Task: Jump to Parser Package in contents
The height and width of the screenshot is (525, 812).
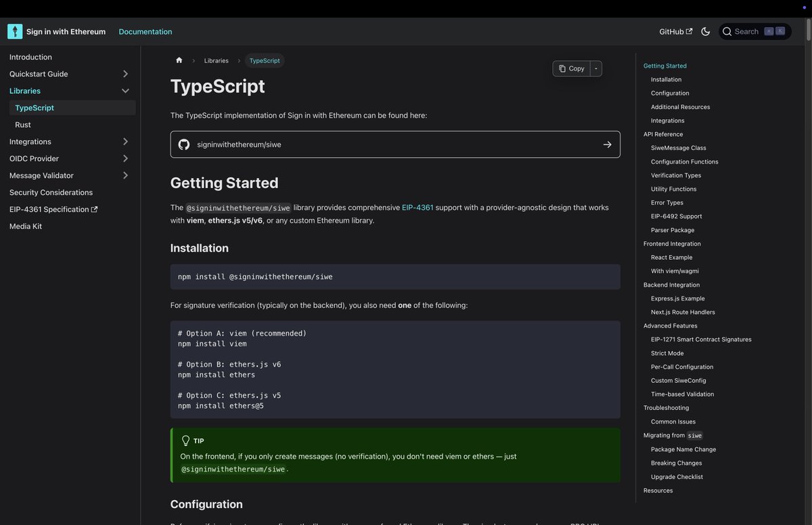Action: [x=673, y=230]
